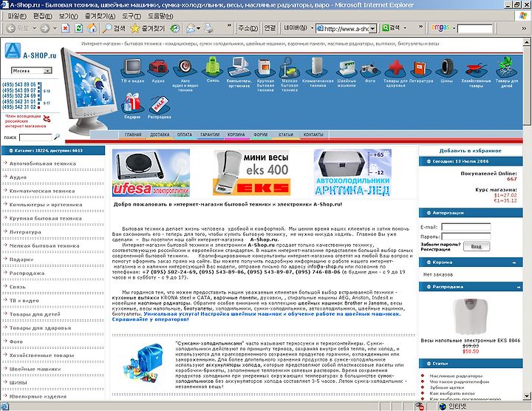Open the Photo binoculars category icon
The image size is (532, 411).
pyautogui.click(x=370, y=69)
